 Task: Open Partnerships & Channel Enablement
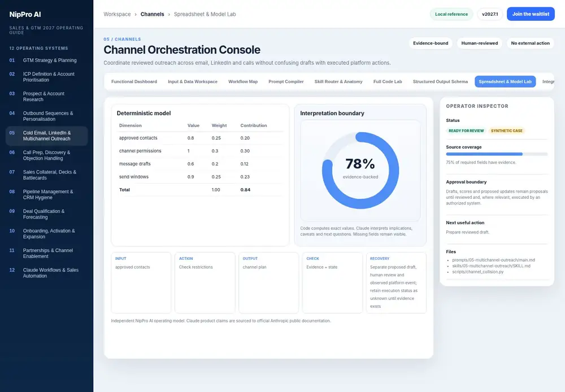(46, 253)
